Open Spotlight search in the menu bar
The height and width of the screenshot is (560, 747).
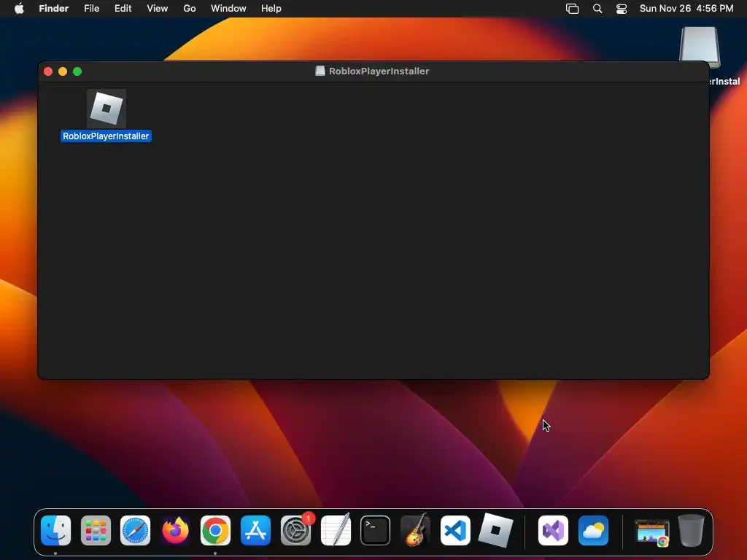tap(597, 9)
